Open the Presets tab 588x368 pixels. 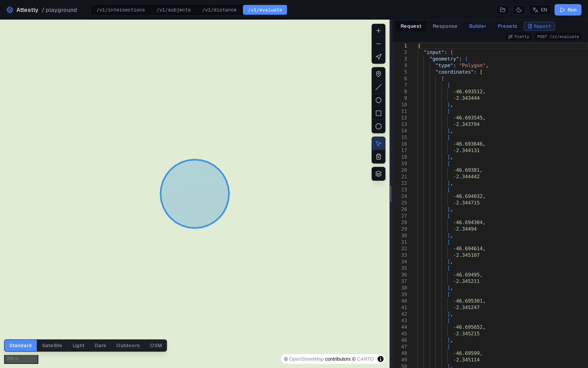pos(507,26)
